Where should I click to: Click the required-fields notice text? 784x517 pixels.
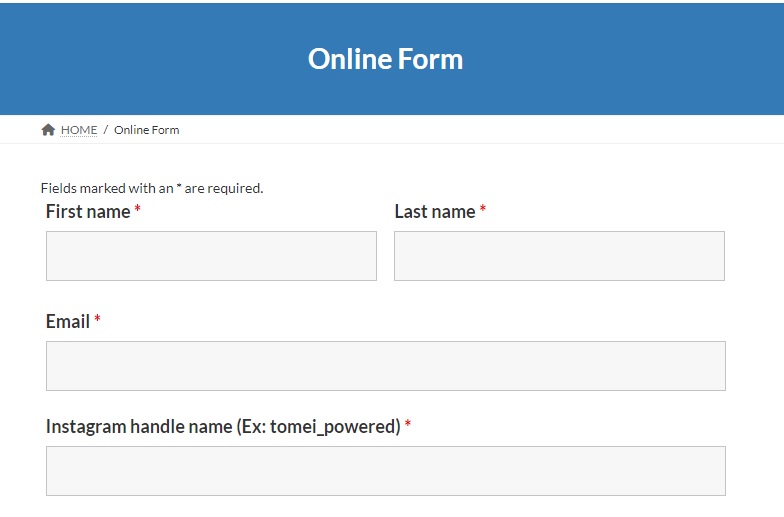[x=152, y=188]
